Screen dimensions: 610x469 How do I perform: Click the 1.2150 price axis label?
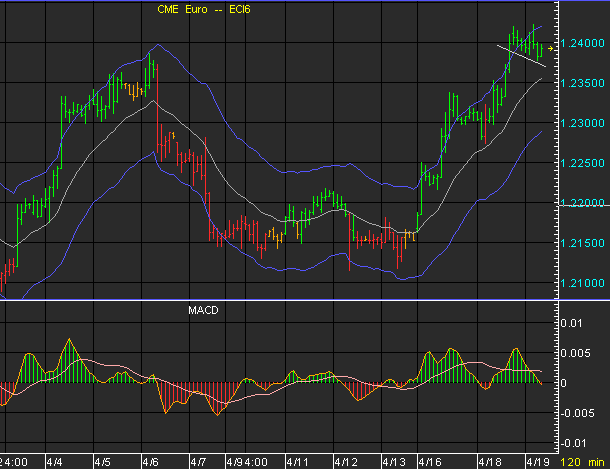coord(582,244)
